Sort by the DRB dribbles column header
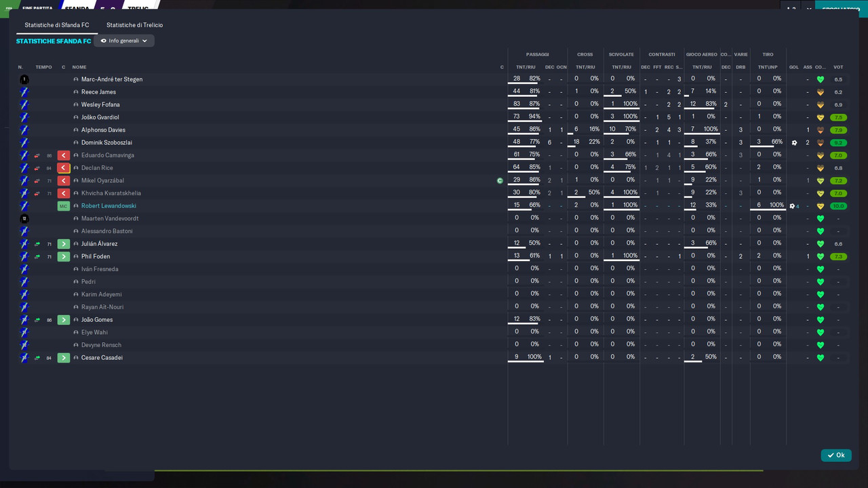868x488 pixels. (x=741, y=67)
